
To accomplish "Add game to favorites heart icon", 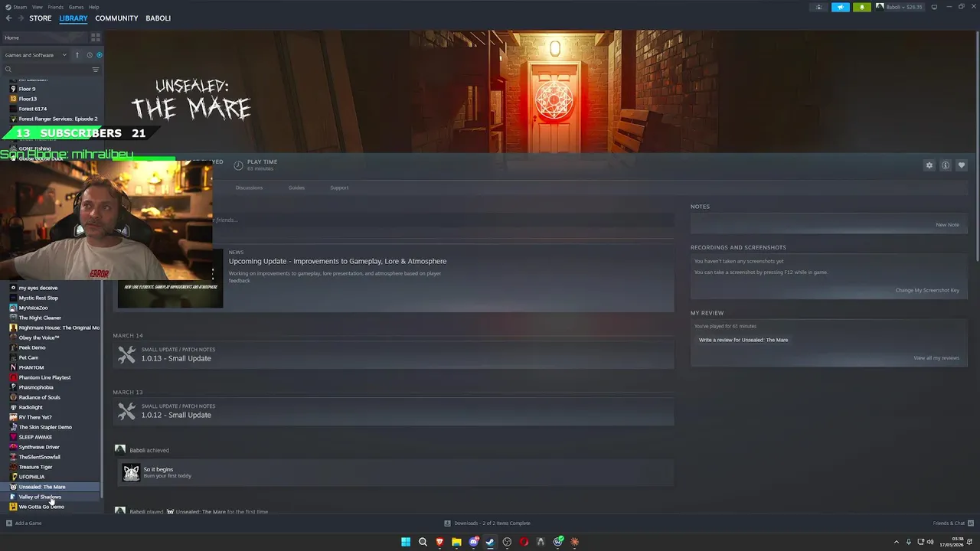I will click(x=962, y=165).
